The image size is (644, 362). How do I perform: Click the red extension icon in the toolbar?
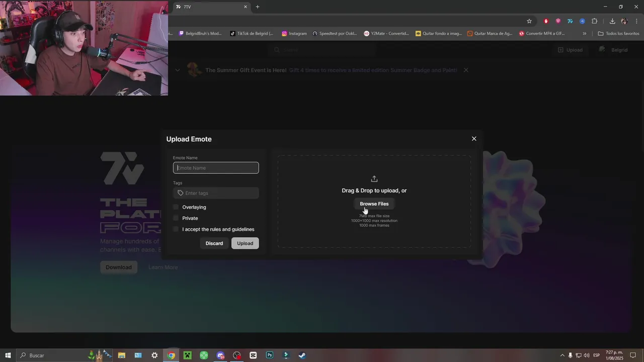pyautogui.click(x=546, y=21)
